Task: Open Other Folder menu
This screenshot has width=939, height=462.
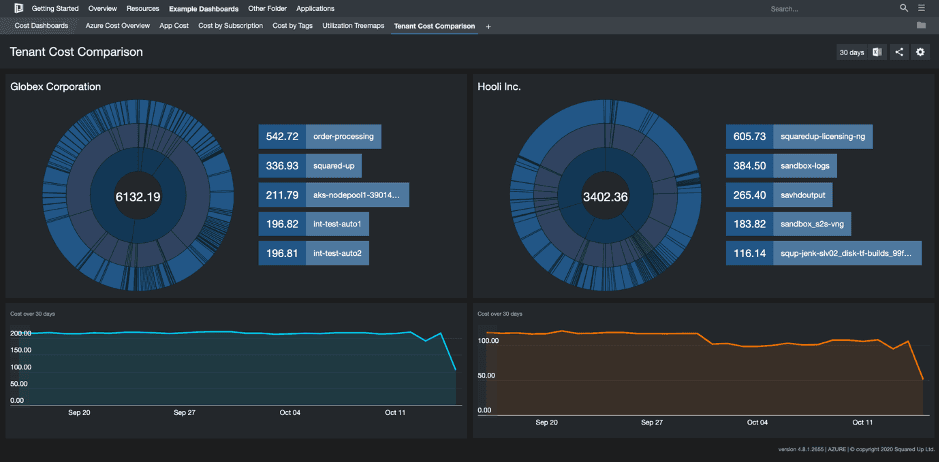Action: point(267,8)
